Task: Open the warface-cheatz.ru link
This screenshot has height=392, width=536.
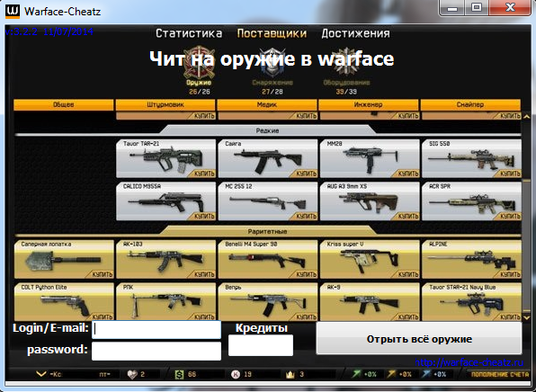Action: (469, 362)
